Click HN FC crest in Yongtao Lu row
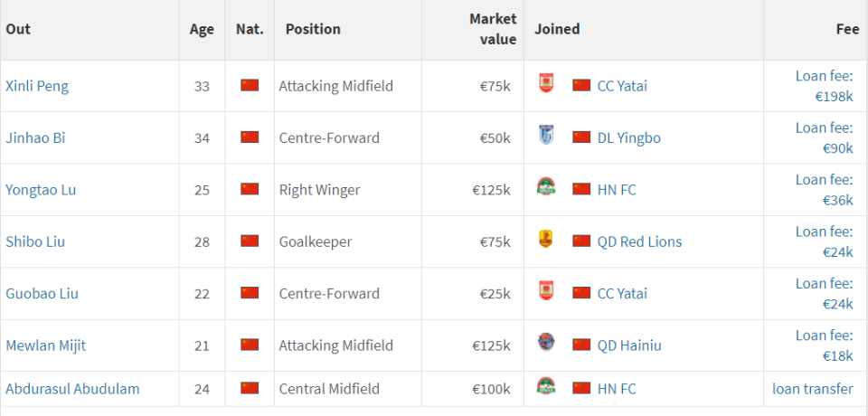Screen dimensions: 868x416 coord(546,187)
